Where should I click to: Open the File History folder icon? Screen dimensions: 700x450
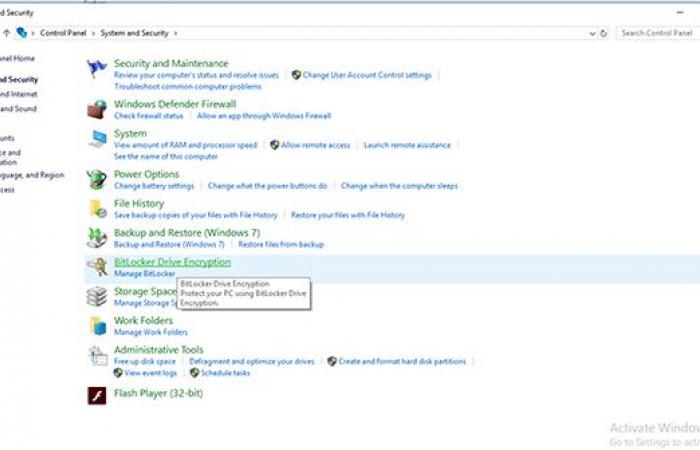[97, 209]
